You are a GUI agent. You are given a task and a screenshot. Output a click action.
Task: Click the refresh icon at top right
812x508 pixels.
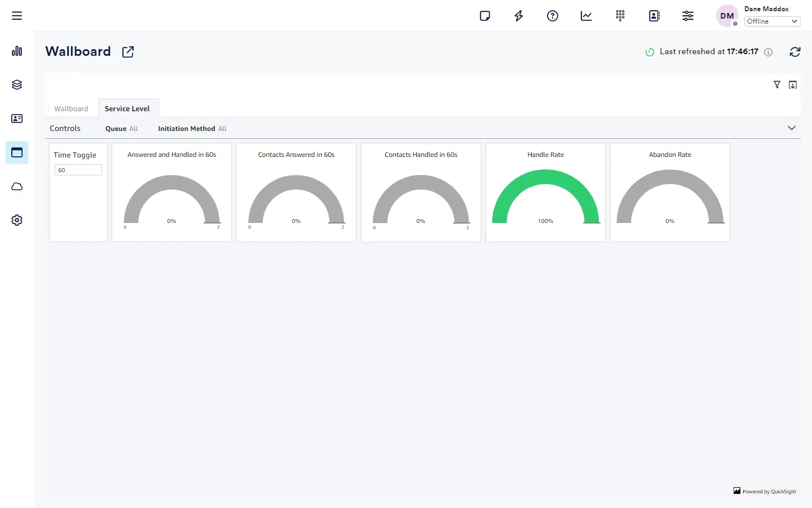click(x=795, y=52)
